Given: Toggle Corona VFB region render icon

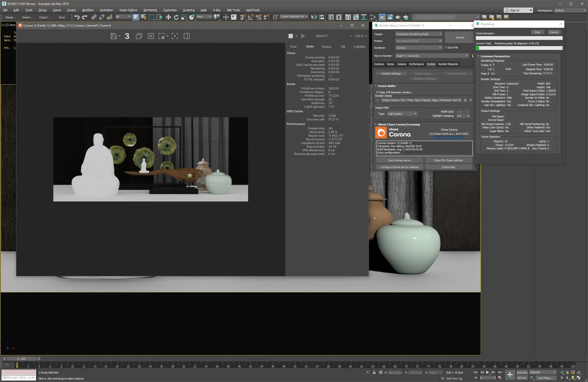Looking at the screenshot, I should [x=161, y=36].
